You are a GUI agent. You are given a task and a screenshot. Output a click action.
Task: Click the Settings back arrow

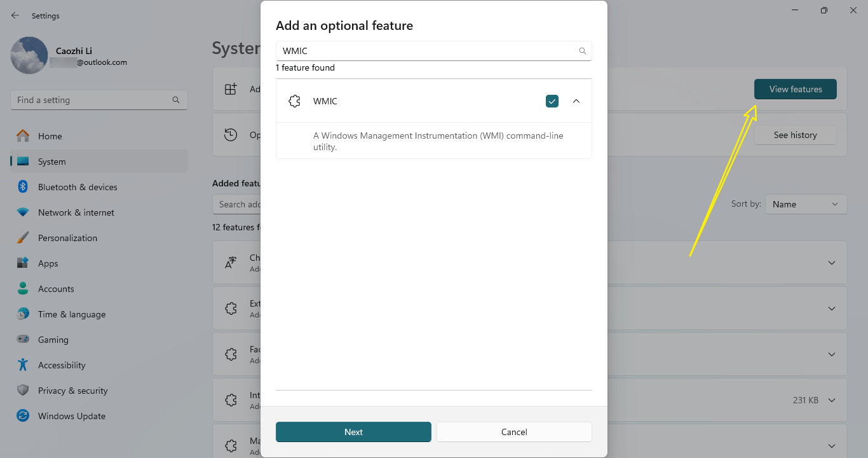tap(15, 16)
